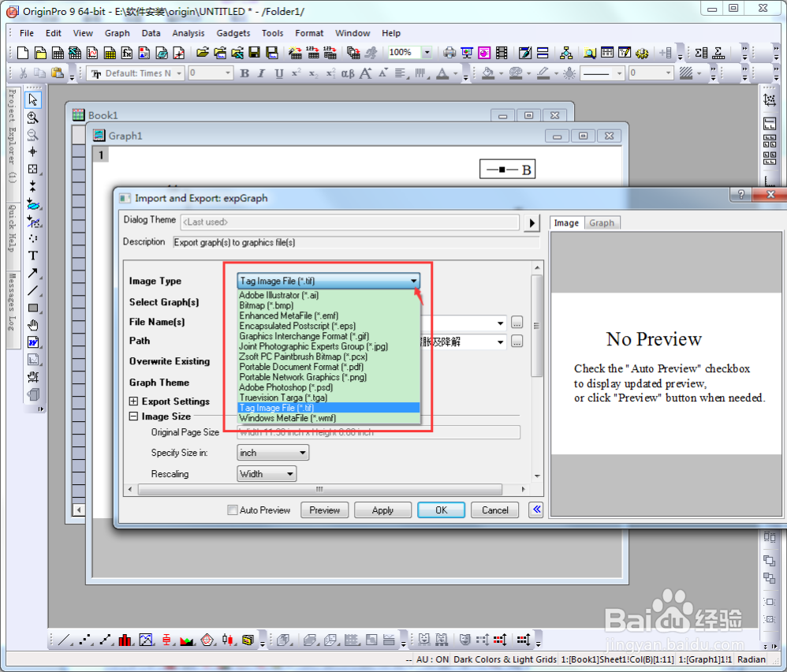Screen dimensions: 787x672
Task: Click the Cancel button
Action: point(495,510)
